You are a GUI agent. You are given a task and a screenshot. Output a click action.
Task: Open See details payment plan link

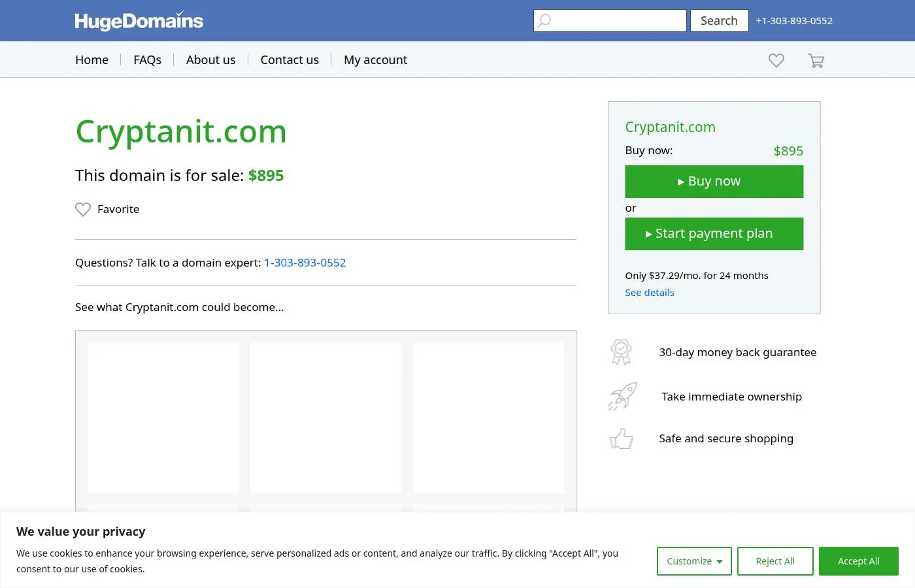pyautogui.click(x=649, y=293)
